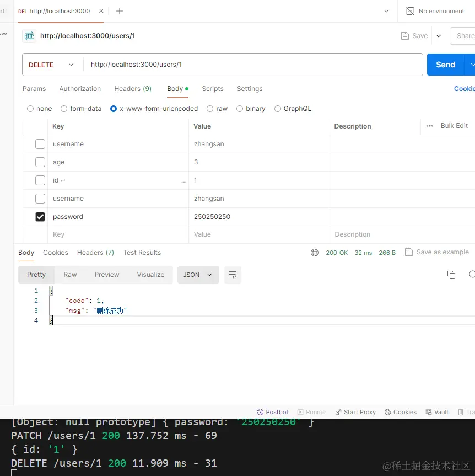Open the JSON format dropdown
475x476 pixels.
tap(198, 275)
